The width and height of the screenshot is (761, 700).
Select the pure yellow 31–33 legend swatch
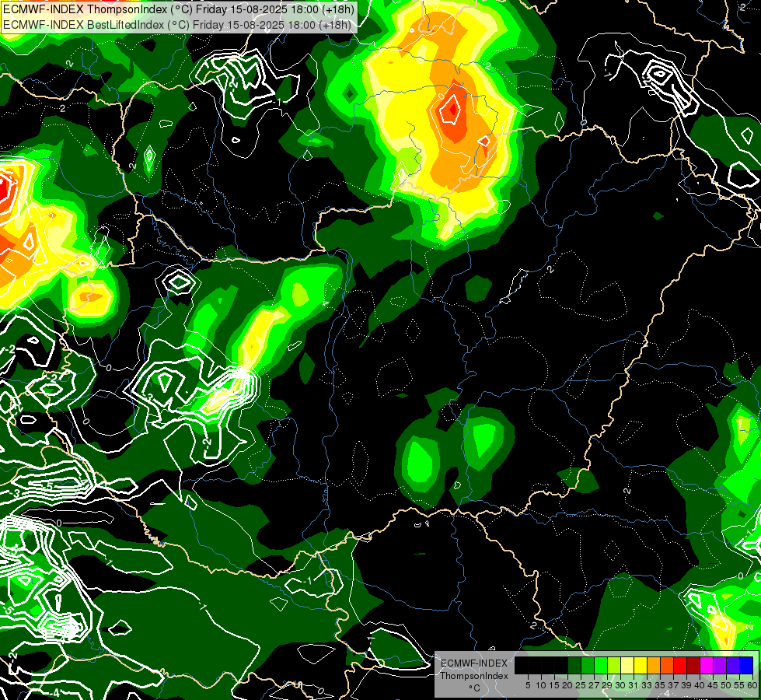[x=641, y=665]
